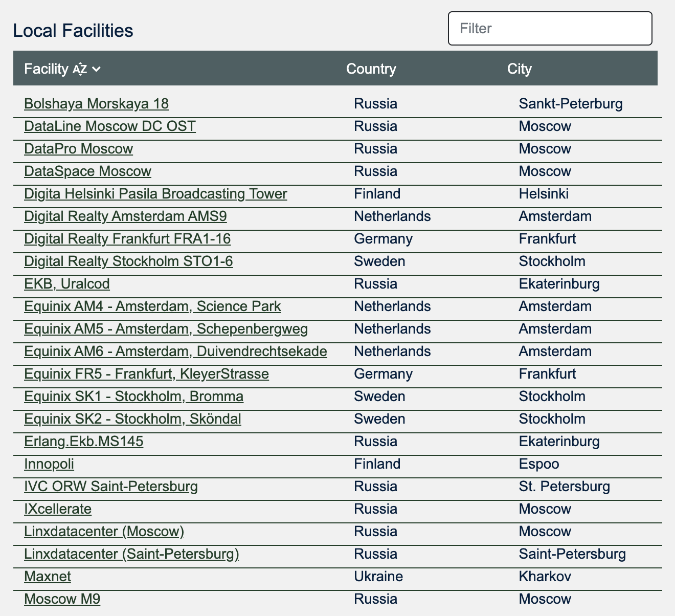Select the Sankt-Peterburg city cell

coord(571,104)
